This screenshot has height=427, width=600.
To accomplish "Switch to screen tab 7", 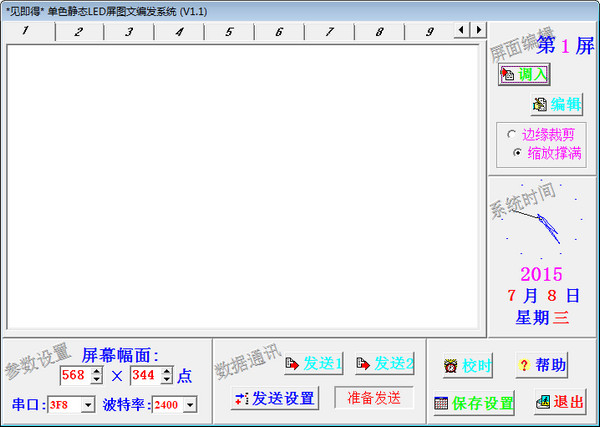I will click(329, 32).
